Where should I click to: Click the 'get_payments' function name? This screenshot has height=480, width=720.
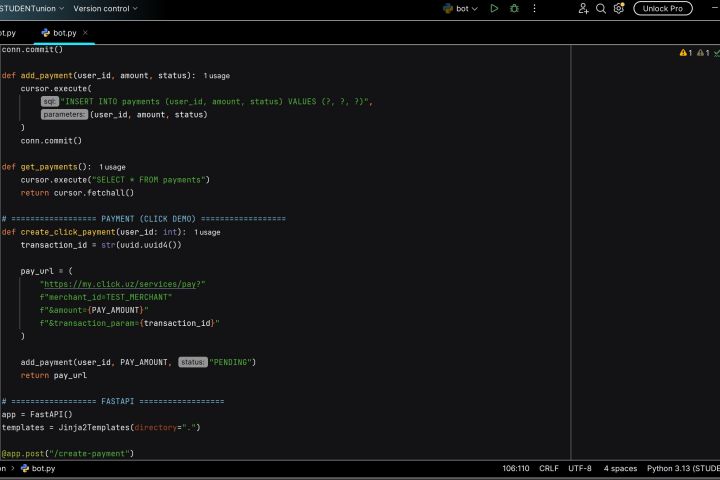pyautogui.click(x=49, y=167)
